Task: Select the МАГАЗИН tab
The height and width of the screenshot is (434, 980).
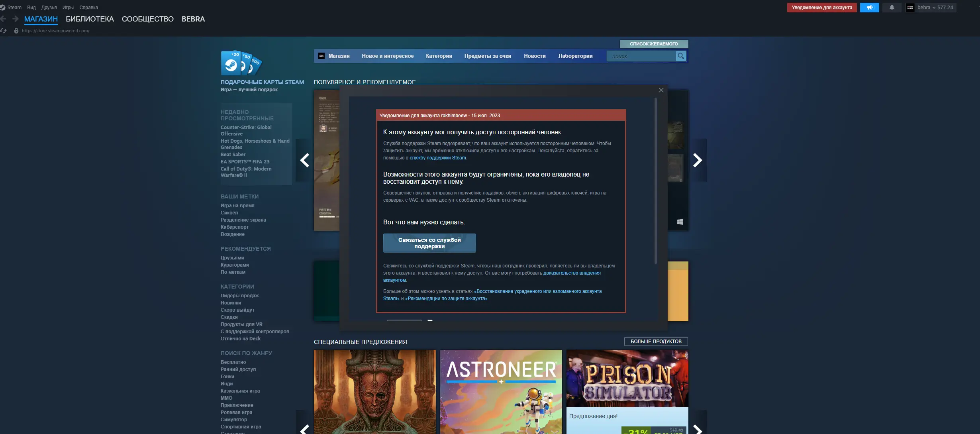Action: (x=41, y=19)
